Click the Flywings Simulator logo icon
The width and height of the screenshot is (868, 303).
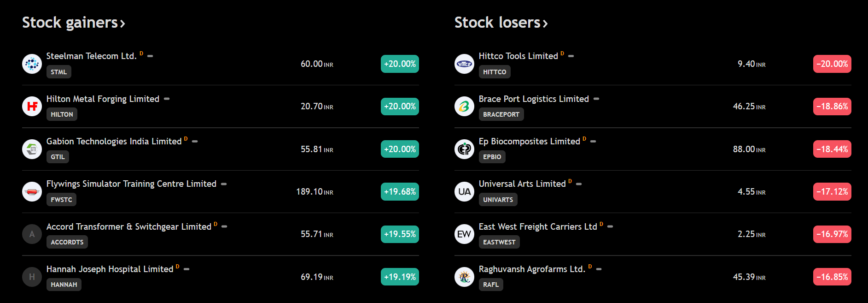(32, 191)
